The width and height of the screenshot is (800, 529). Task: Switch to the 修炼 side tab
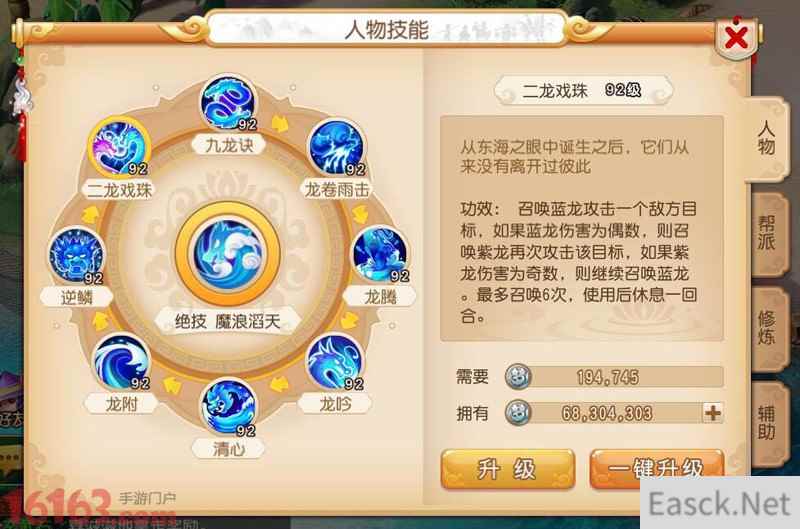tap(766, 328)
